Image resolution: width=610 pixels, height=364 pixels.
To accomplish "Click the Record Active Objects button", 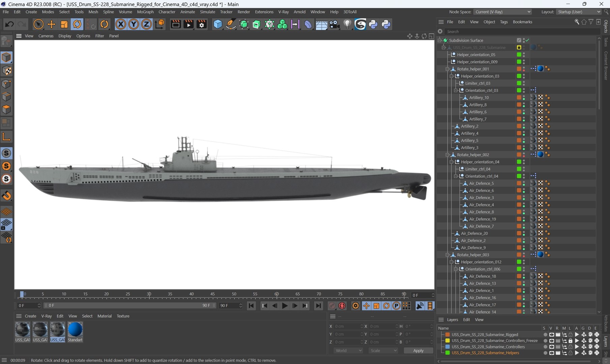I will point(332,306).
